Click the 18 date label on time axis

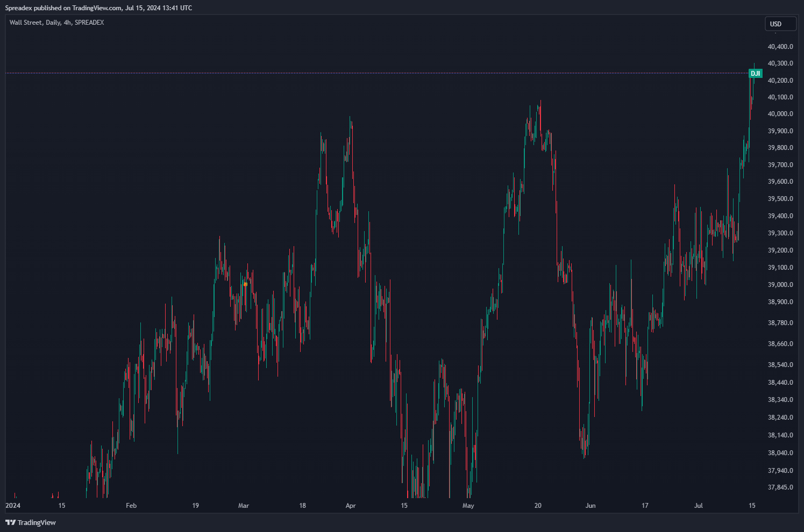pos(303,506)
